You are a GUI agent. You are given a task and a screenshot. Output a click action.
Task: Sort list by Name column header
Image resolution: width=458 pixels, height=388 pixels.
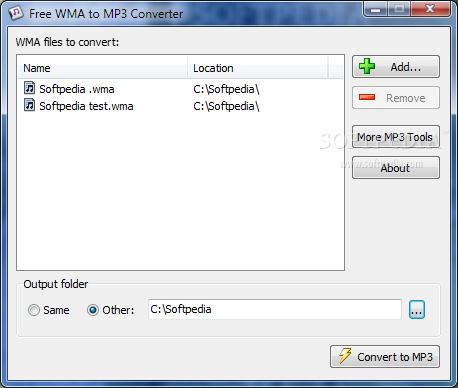pos(103,68)
